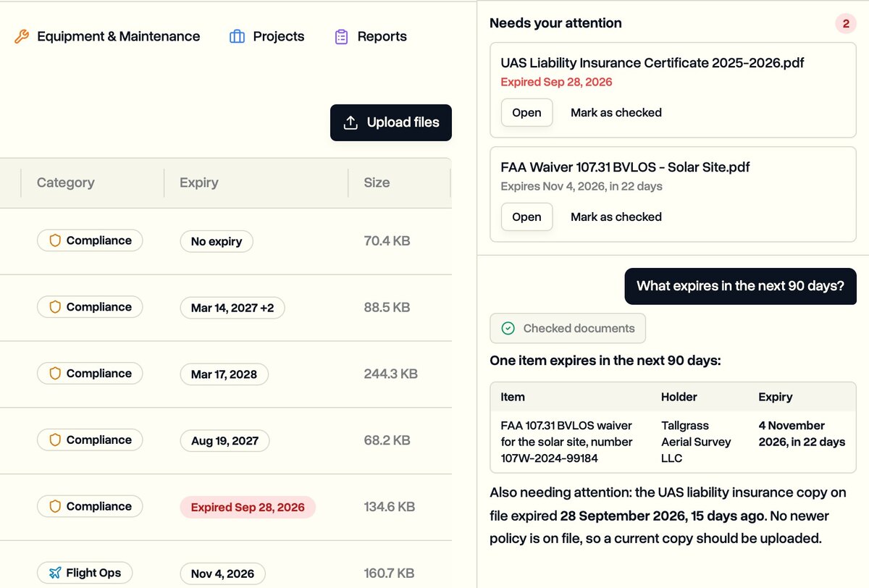The image size is (869, 588).
Task: Expand the Checked documents chip
Action: (568, 328)
